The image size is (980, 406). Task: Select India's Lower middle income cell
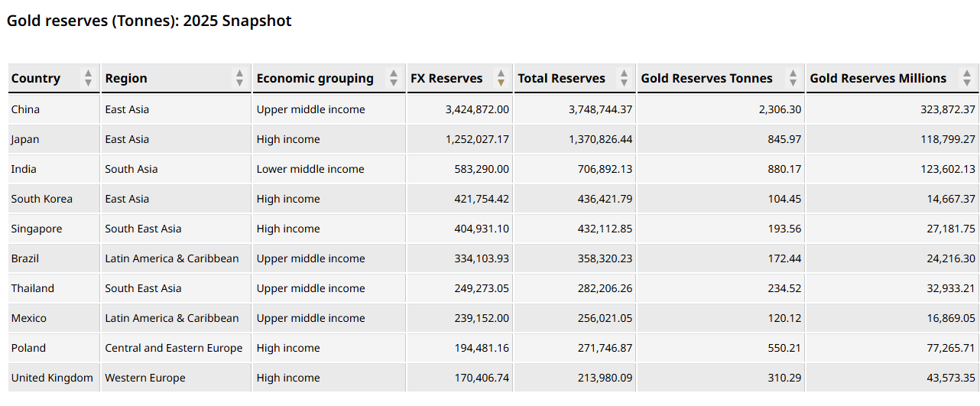310,169
